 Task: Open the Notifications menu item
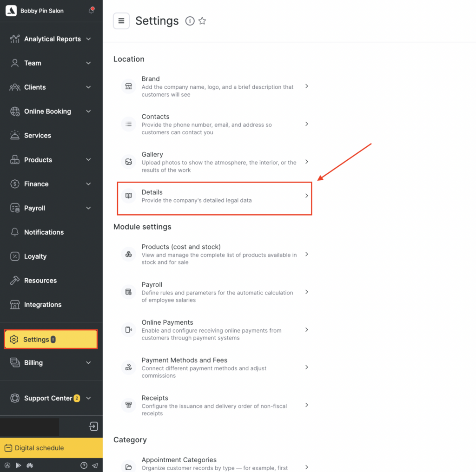44,232
